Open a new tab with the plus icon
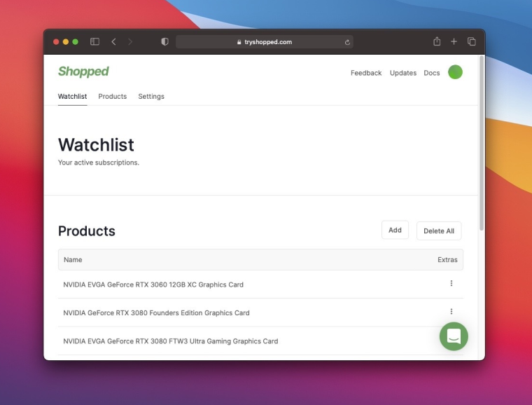 454,41
